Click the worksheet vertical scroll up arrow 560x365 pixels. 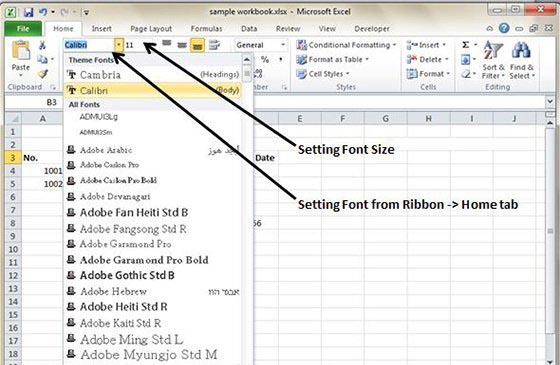click(x=550, y=123)
